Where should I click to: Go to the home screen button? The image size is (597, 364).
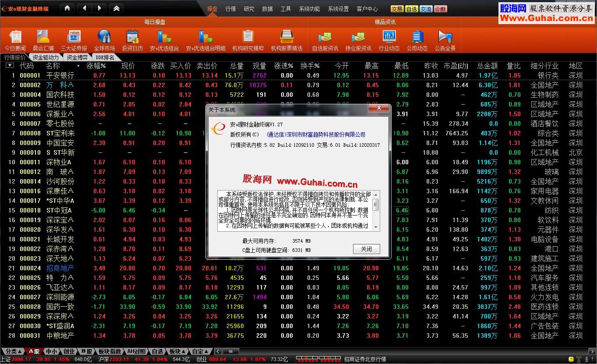(x=67, y=8)
